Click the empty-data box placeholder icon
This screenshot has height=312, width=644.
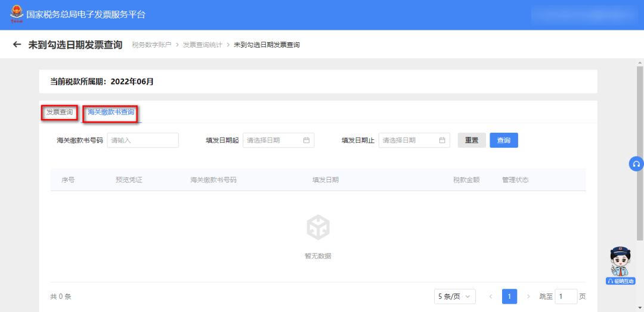tap(318, 227)
